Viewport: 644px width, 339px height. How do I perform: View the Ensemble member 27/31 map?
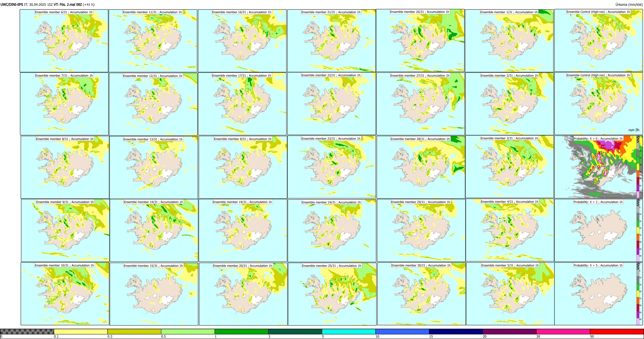click(420, 104)
